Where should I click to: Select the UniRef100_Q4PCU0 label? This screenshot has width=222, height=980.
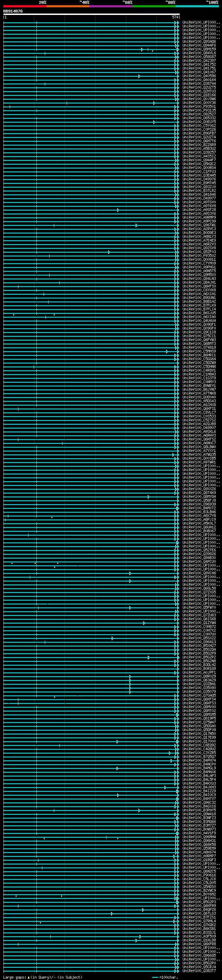coord(199,562)
